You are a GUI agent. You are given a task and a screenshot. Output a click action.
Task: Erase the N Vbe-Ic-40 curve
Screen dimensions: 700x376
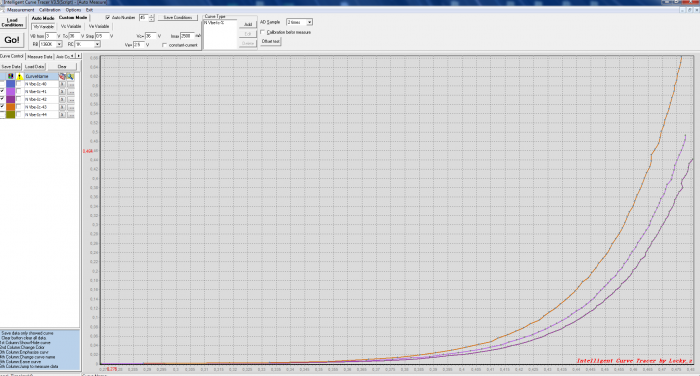62,84
